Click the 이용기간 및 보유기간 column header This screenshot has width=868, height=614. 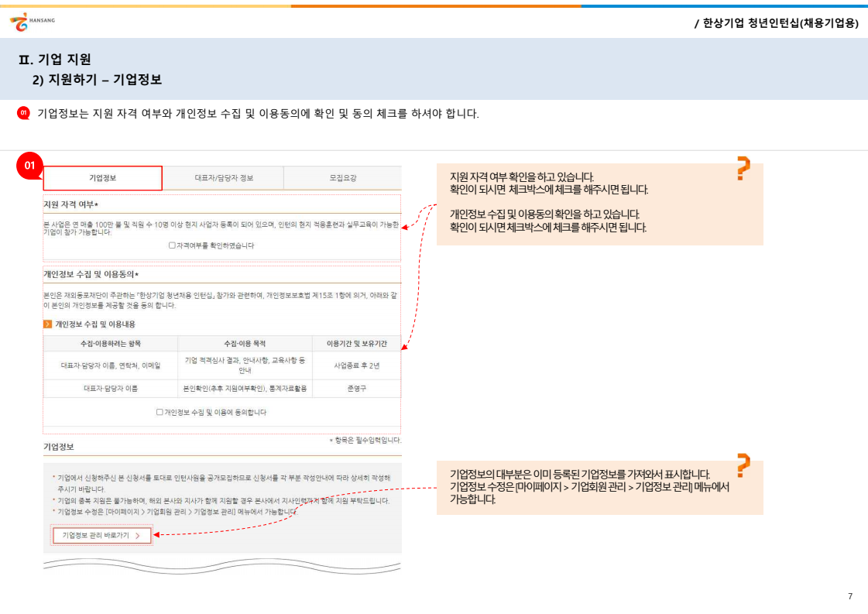pyautogui.click(x=356, y=343)
